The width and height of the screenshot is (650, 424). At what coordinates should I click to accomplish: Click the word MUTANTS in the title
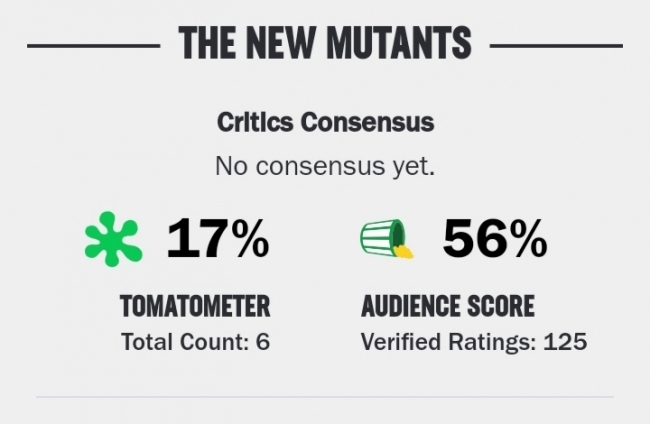pyautogui.click(x=399, y=43)
